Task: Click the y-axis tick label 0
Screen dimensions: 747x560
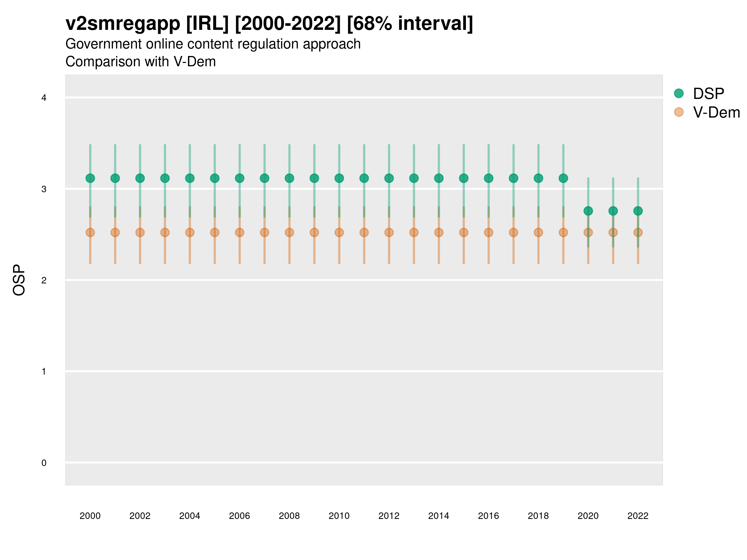Action: [44, 463]
